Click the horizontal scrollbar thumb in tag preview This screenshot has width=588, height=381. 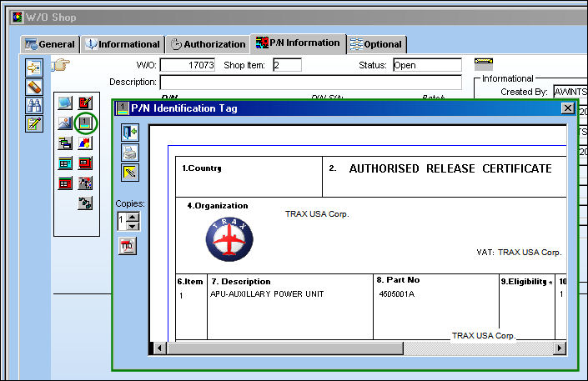(x=284, y=348)
